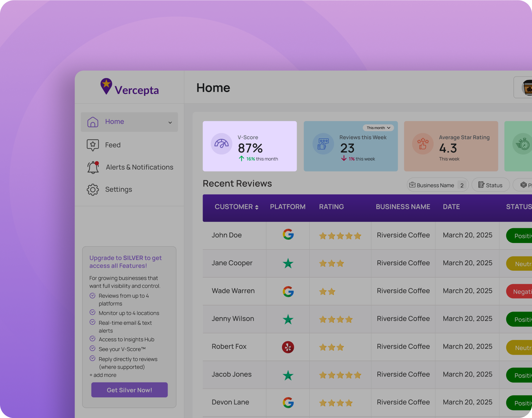The width and height of the screenshot is (532, 418).
Task: Click the check icon beside See your V-Score
Action: [92, 348]
